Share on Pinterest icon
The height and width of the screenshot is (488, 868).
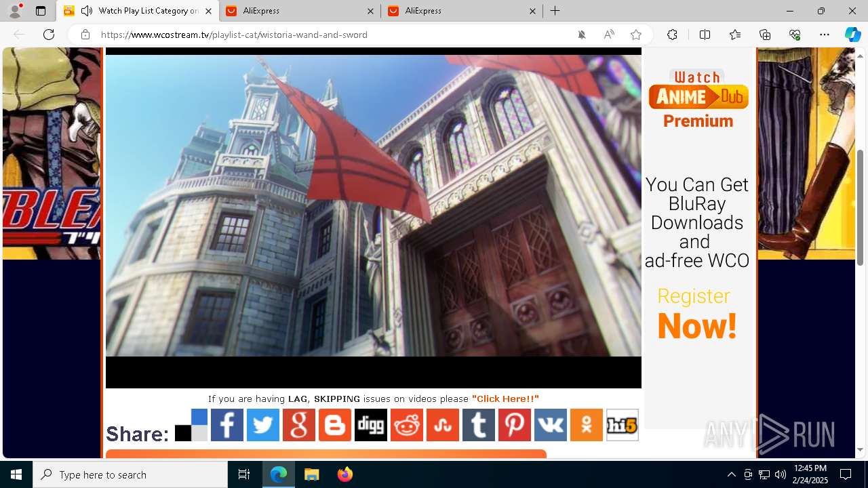515,425
